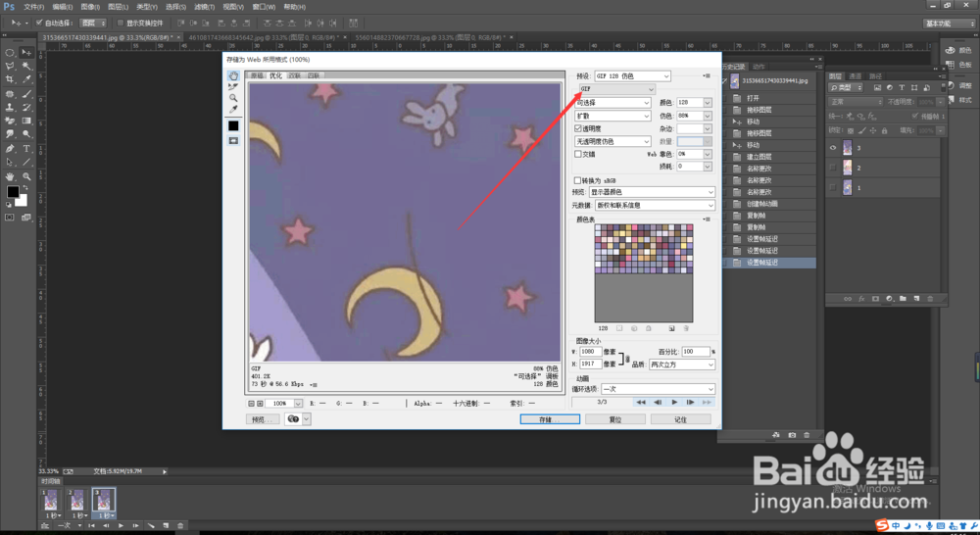Select the Pen tool
This screenshot has height=535, width=980.
coord(10,149)
